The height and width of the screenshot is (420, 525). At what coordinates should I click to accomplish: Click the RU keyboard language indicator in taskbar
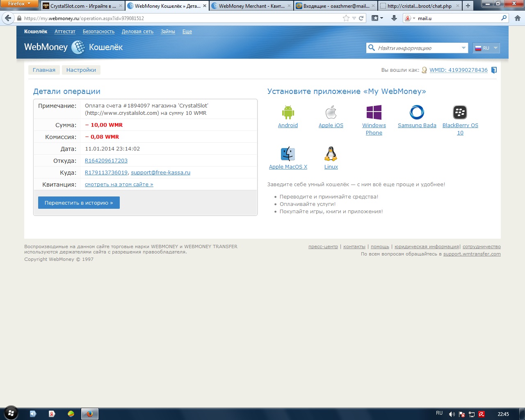click(439, 413)
